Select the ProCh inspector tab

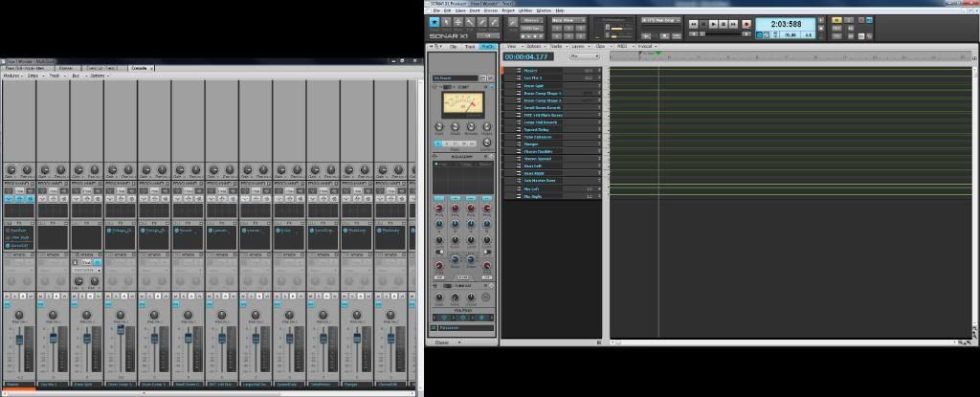point(487,45)
